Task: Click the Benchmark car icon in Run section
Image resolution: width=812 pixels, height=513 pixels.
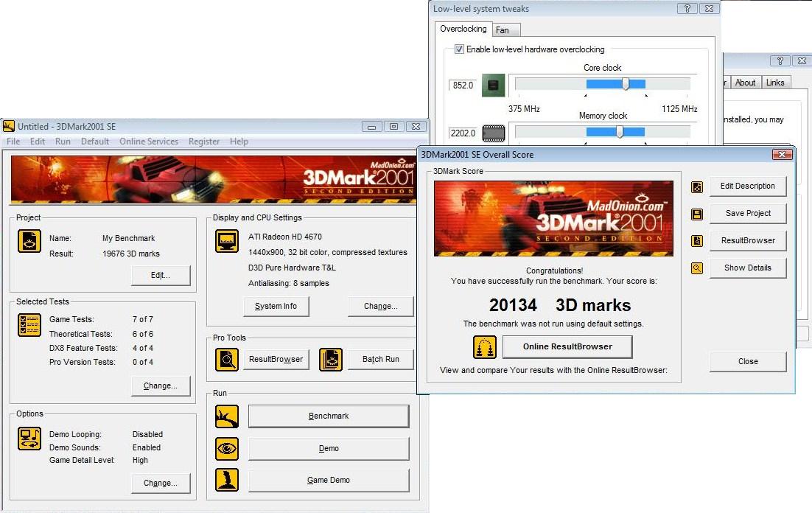Action: click(226, 416)
